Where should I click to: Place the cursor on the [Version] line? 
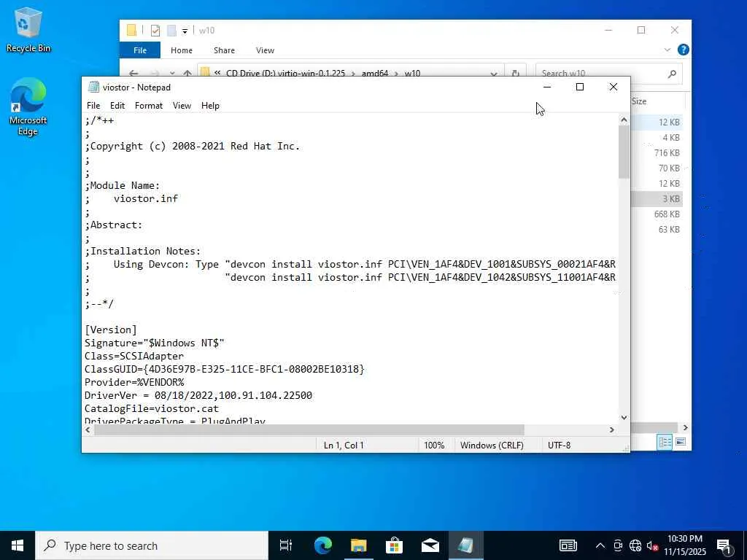pos(111,330)
